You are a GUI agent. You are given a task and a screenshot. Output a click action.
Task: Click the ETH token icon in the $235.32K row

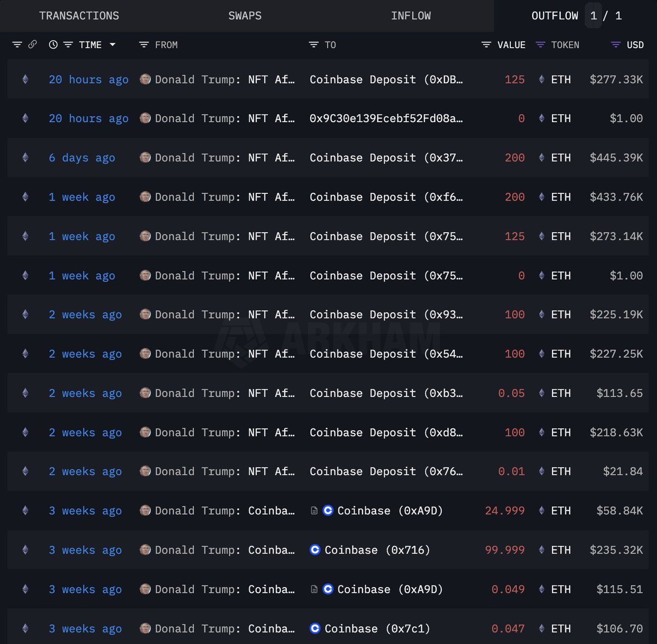click(x=541, y=550)
